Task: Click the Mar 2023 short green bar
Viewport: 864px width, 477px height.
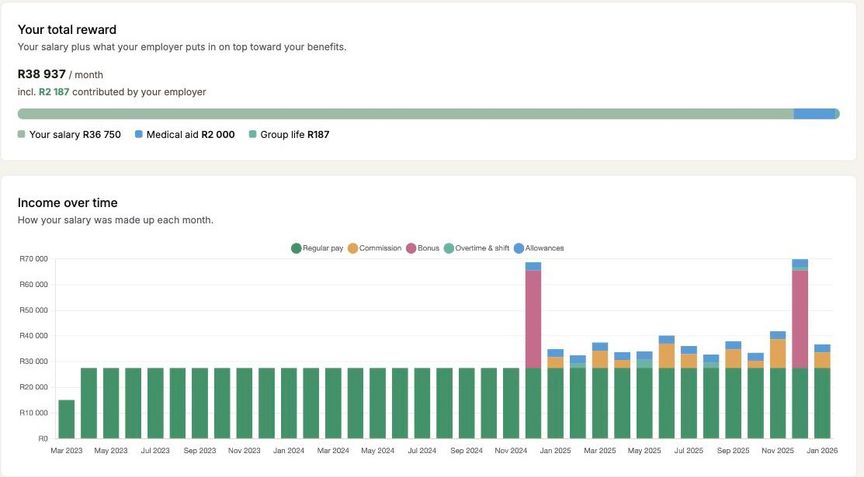Action: coord(67,419)
